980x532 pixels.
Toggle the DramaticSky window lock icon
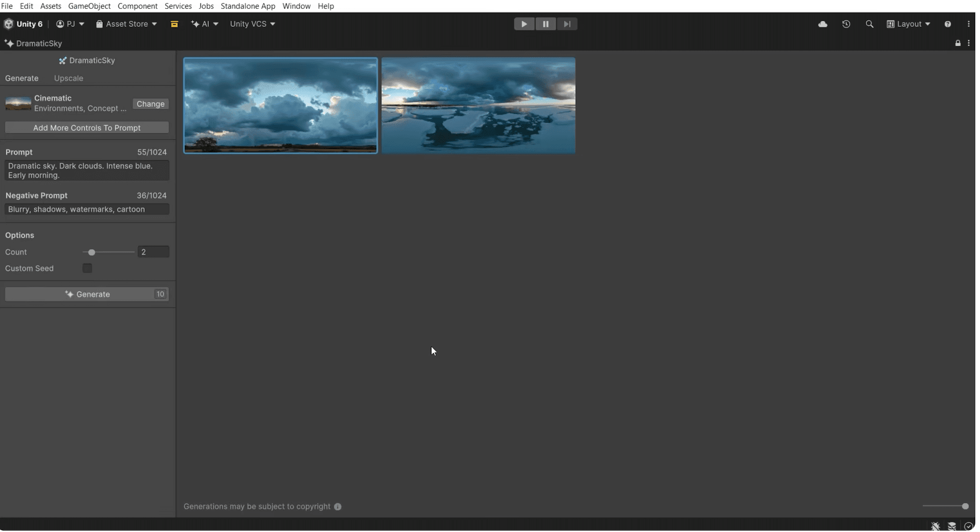click(x=958, y=43)
